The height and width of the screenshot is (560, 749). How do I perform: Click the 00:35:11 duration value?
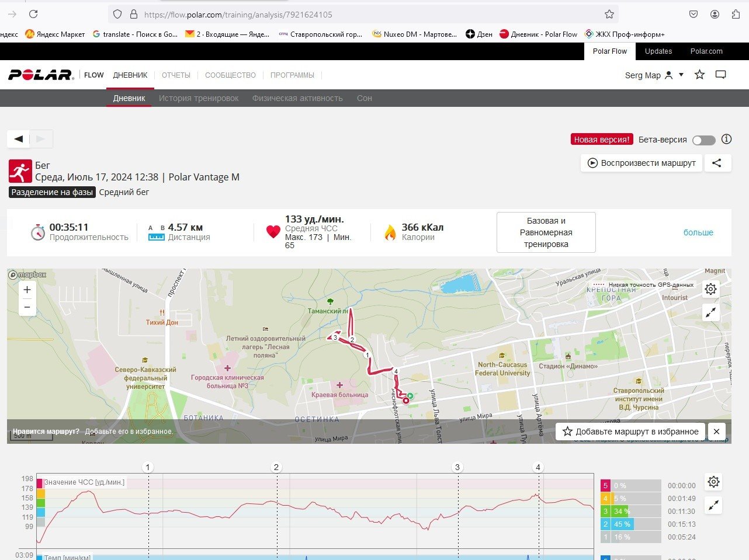coord(69,227)
